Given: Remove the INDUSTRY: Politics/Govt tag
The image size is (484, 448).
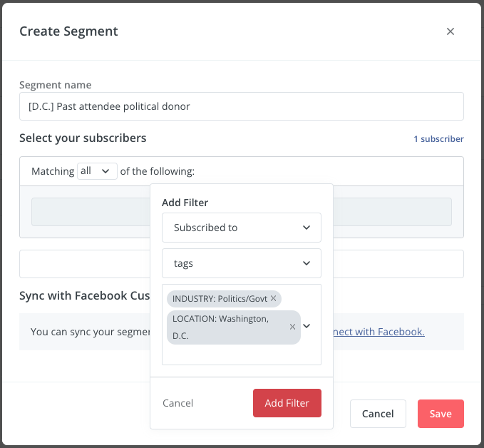Looking at the screenshot, I should point(273,299).
